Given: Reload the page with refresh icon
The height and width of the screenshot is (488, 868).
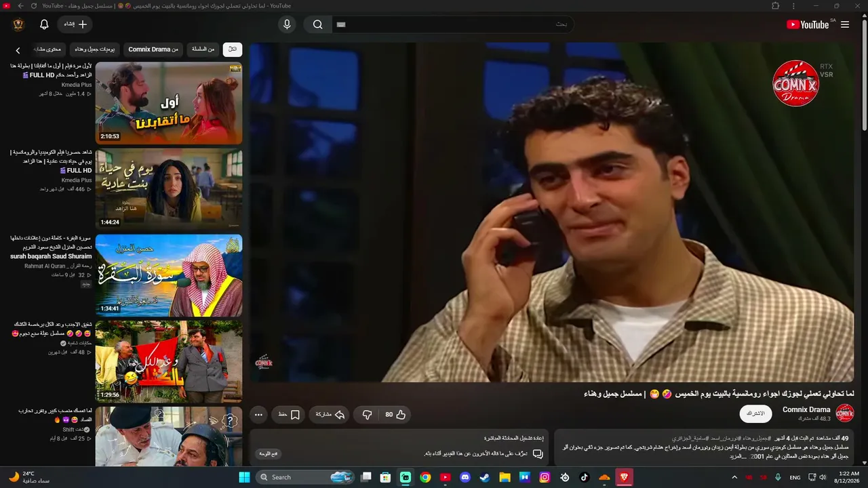Looking at the screenshot, I should pos(34,6).
